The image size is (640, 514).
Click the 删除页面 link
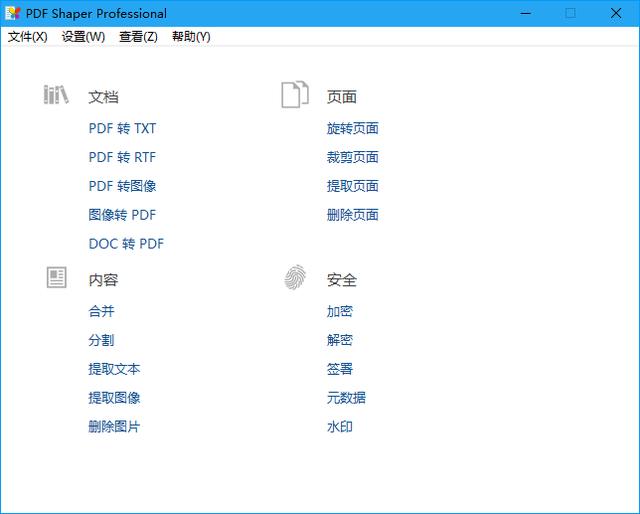[x=352, y=215]
